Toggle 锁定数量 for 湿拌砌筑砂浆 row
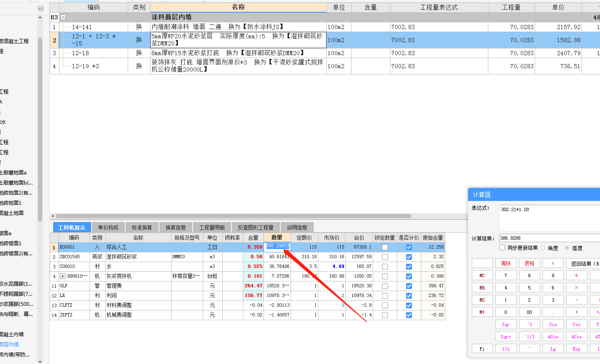This screenshot has width=600, height=364. (x=385, y=257)
